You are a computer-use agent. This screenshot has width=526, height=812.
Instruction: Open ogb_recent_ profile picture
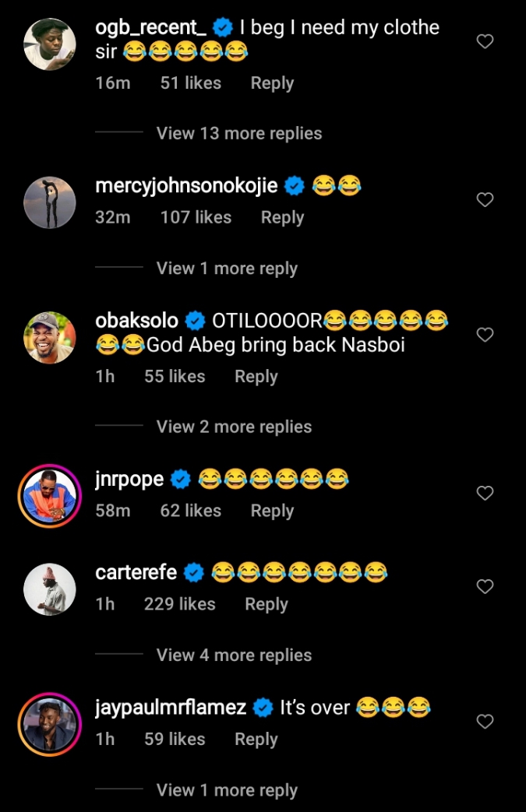[x=50, y=44]
